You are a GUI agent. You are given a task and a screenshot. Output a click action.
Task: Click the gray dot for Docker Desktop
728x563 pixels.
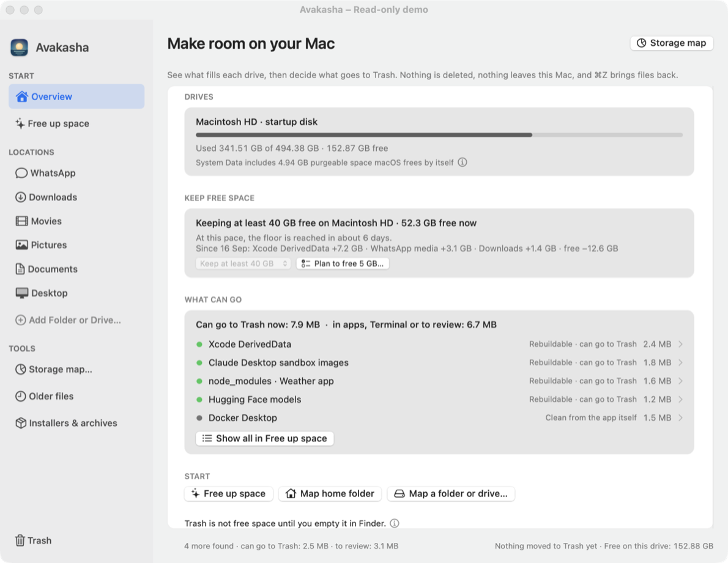[199, 418]
